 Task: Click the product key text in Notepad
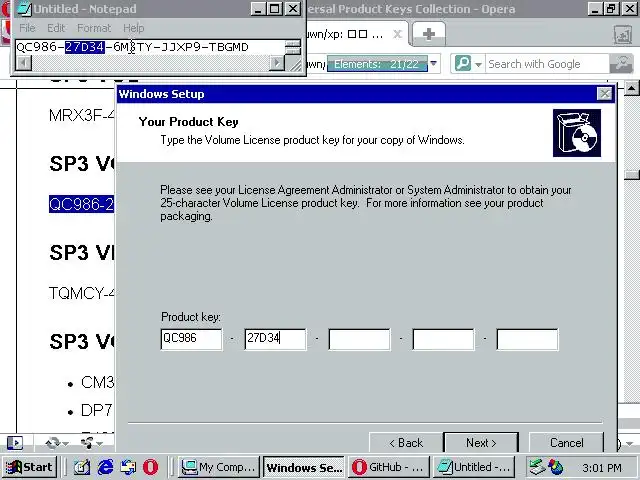point(132,47)
